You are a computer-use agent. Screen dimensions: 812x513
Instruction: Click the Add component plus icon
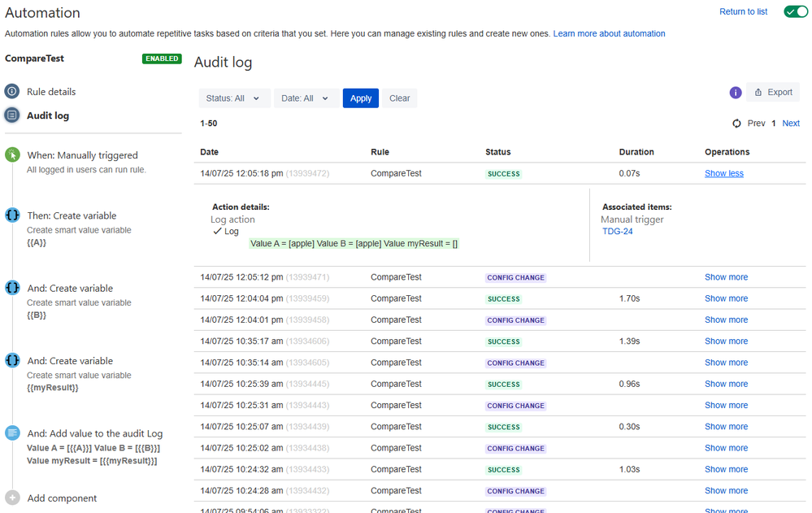tap(12, 498)
